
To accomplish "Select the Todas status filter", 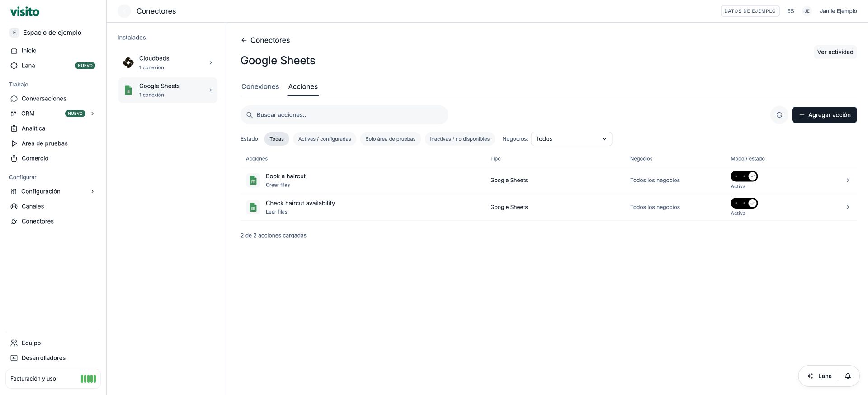I will pos(277,139).
